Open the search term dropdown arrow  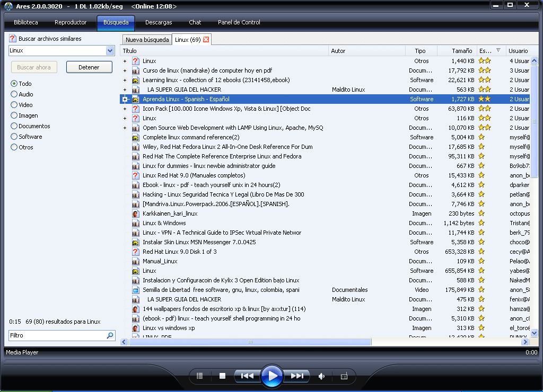(x=110, y=51)
